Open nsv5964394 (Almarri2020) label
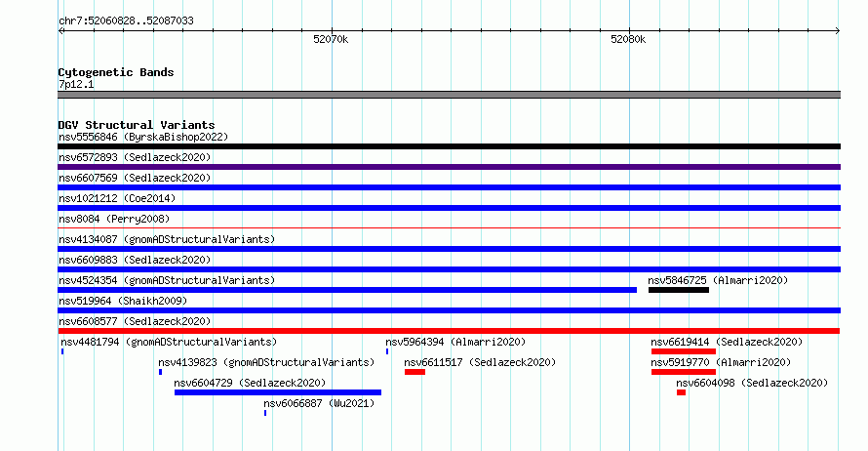 [x=455, y=342]
